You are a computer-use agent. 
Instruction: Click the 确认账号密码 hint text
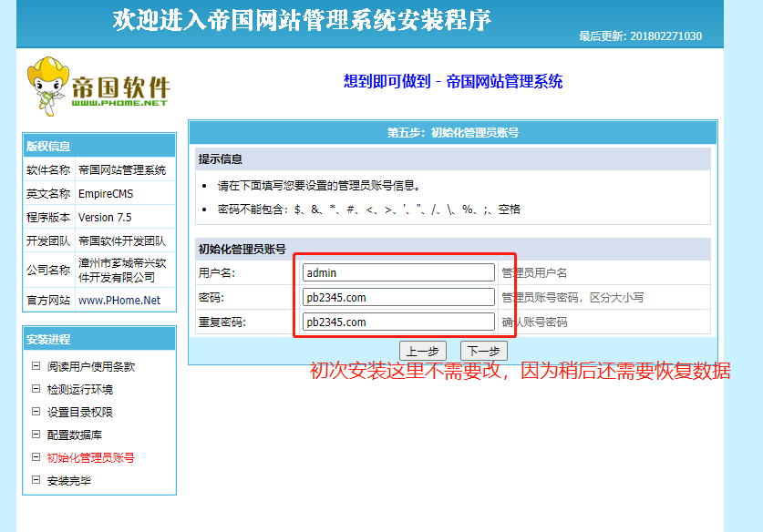tap(534, 322)
